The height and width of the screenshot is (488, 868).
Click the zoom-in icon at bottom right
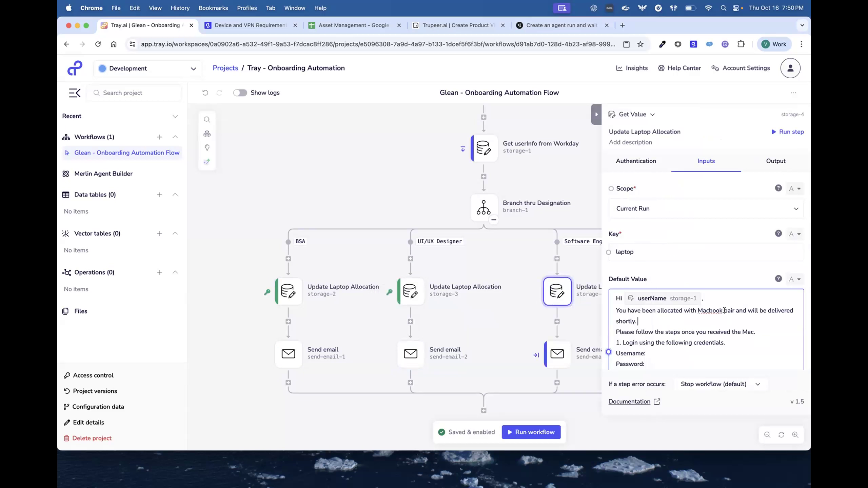(795, 435)
